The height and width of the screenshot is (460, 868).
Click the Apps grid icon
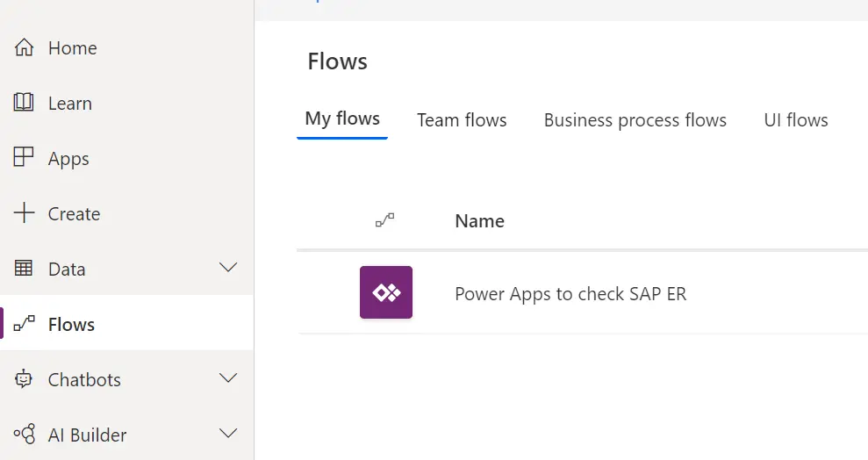23,157
